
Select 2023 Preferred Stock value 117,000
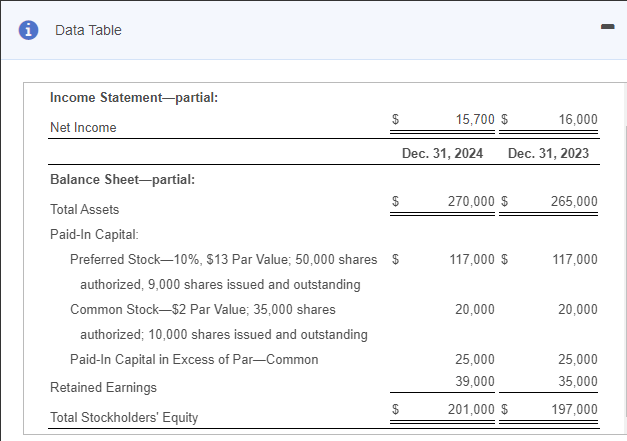(x=575, y=259)
